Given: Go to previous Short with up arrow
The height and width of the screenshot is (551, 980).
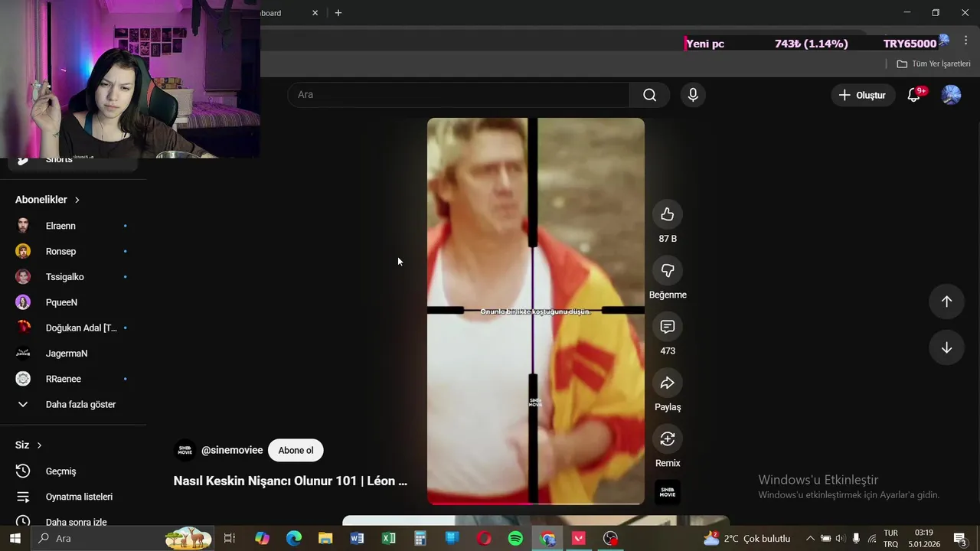Looking at the screenshot, I should [946, 302].
